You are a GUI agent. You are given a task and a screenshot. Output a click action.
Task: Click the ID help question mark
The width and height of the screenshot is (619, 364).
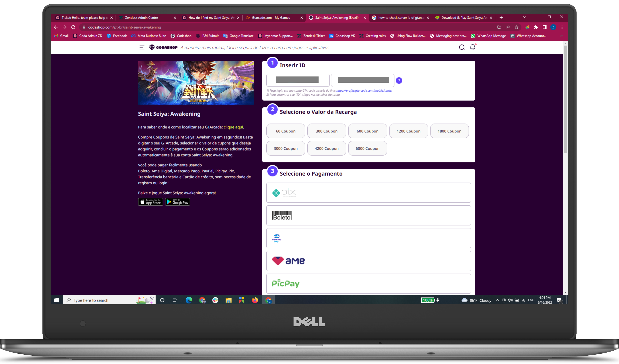tap(399, 81)
